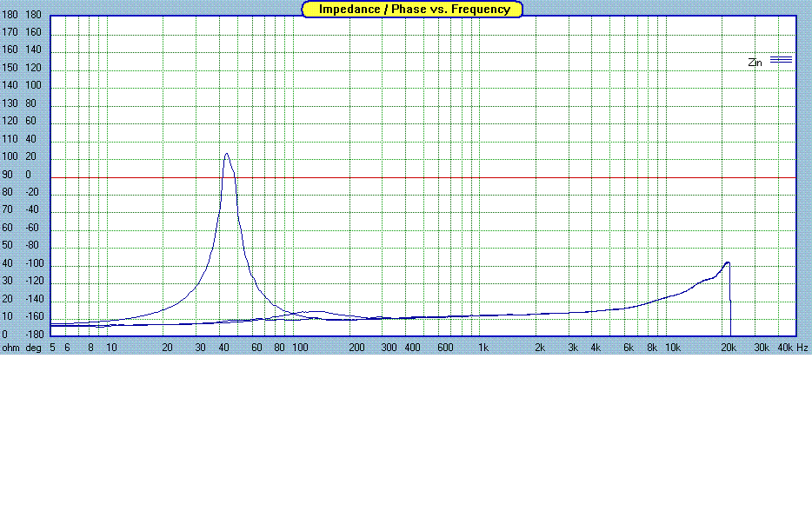Click the '-120' phase axis label

34,281
